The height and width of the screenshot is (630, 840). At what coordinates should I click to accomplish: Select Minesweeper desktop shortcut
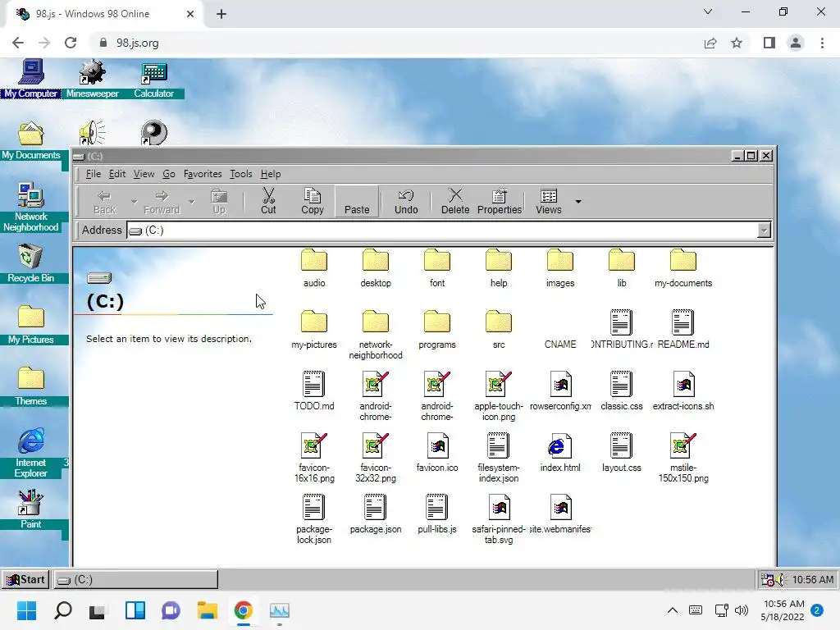click(x=92, y=80)
